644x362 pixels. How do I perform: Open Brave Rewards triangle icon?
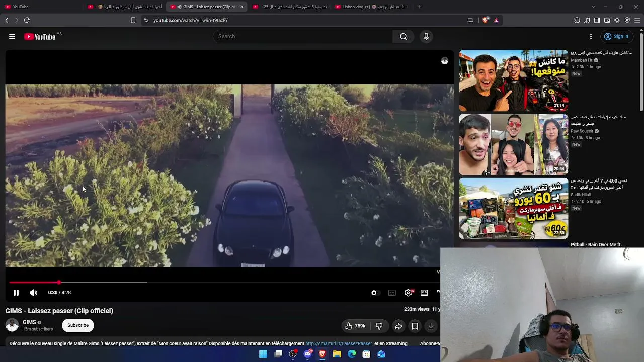pos(496,20)
